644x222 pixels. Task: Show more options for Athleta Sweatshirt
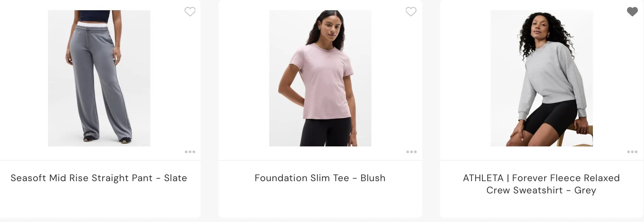(632, 152)
